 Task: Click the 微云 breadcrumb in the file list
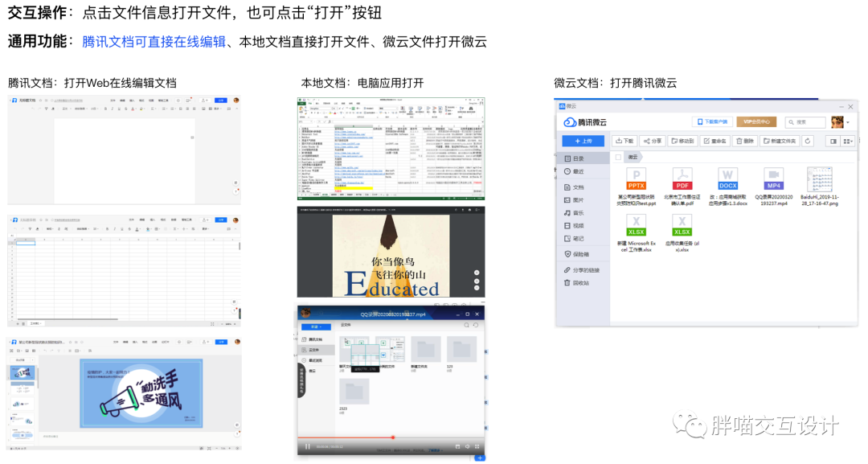pos(633,158)
